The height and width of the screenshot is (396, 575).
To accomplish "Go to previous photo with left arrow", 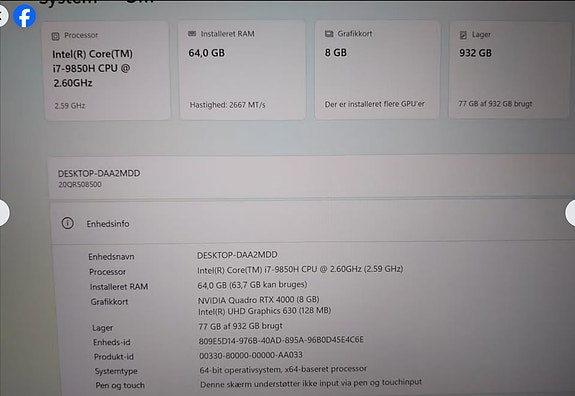I will tap(4, 213).
